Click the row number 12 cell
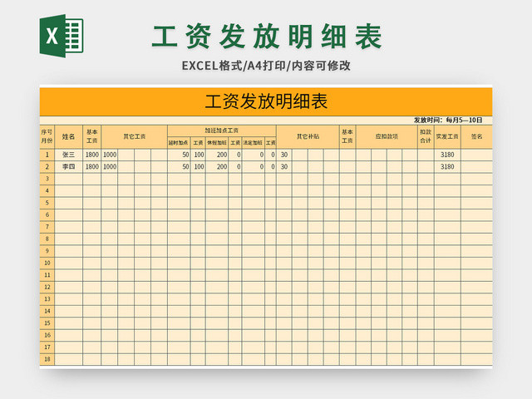 (x=47, y=287)
